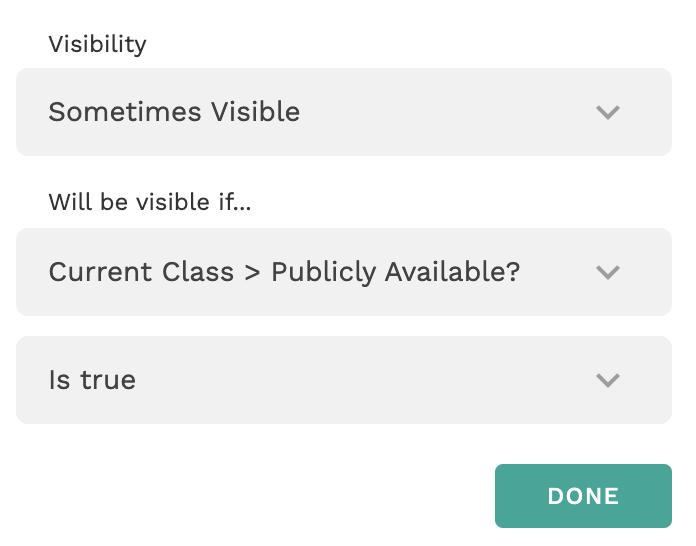The image size is (696, 546).
Task: Open the Sometimes Visible dropdown
Action: pyautogui.click(x=343, y=112)
